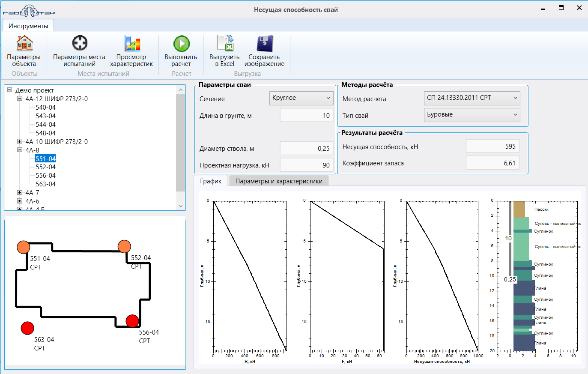This screenshot has width=588, height=374.
Task: Select tree item 551-04
Action: (46, 159)
